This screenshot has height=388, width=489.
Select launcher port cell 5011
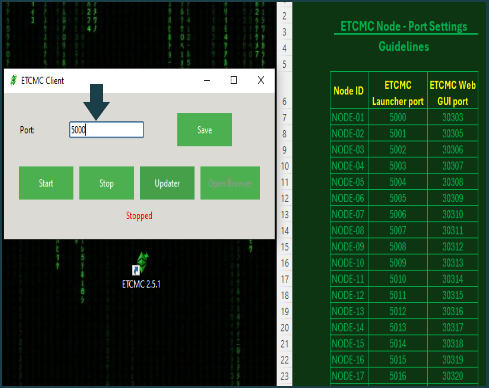398,295
